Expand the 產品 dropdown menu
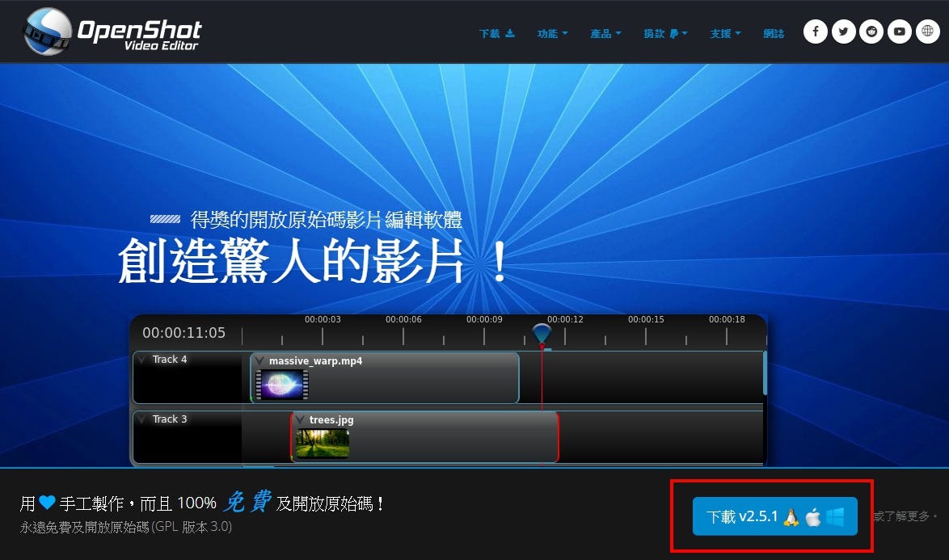The image size is (949, 560). [x=605, y=33]
